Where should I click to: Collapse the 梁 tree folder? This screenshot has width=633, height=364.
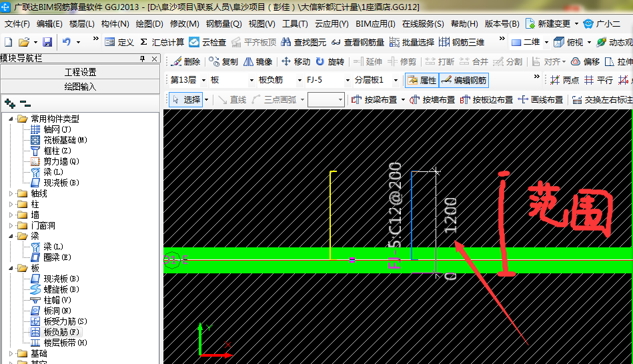point(11,236)
